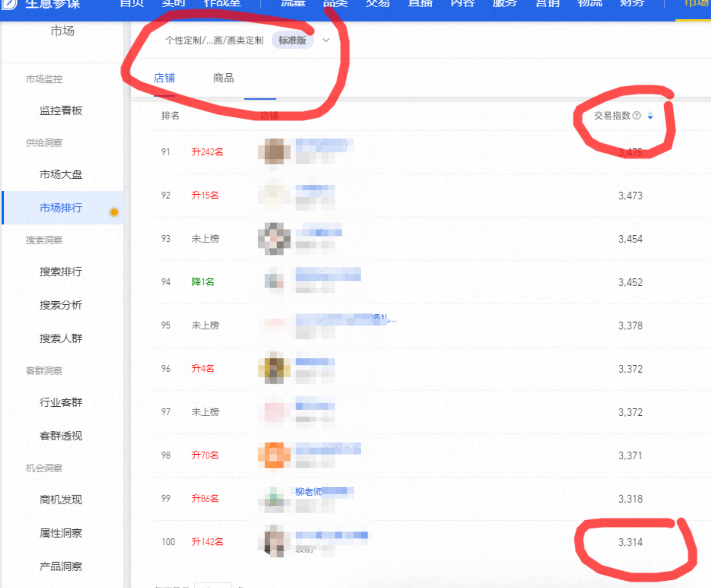The height and width of the screenshot is (588, 711).
Task: Click the 标准版 version badge
Action: tap(292, 40)
